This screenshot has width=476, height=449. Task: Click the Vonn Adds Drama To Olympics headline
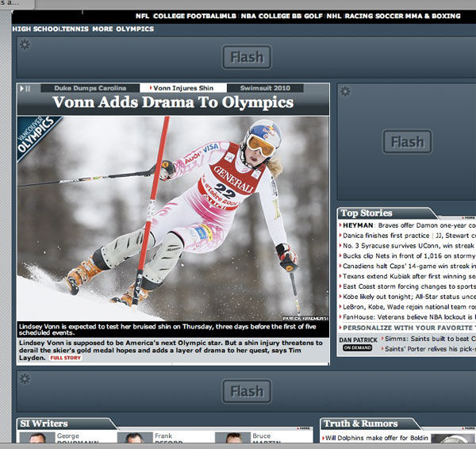173,102
